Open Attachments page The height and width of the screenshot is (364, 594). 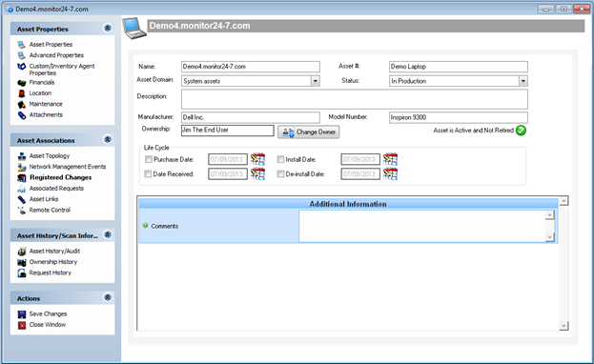click(46, 114)
